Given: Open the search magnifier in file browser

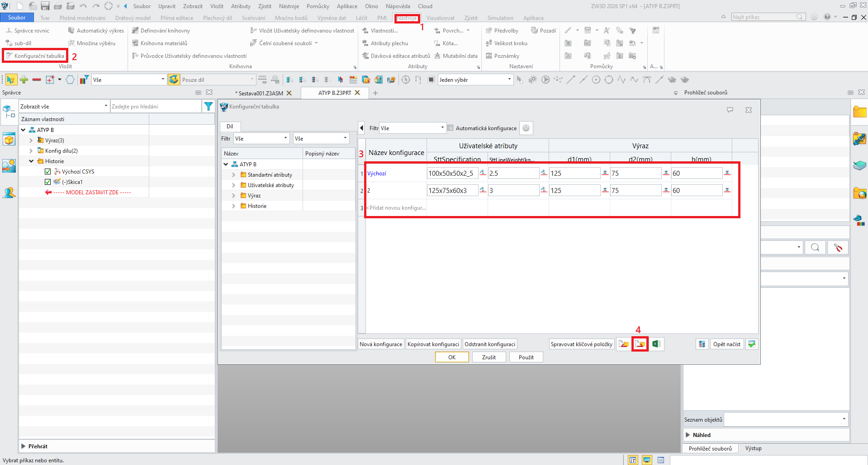Looking at the screenshot, I should [x=815, y=248].
